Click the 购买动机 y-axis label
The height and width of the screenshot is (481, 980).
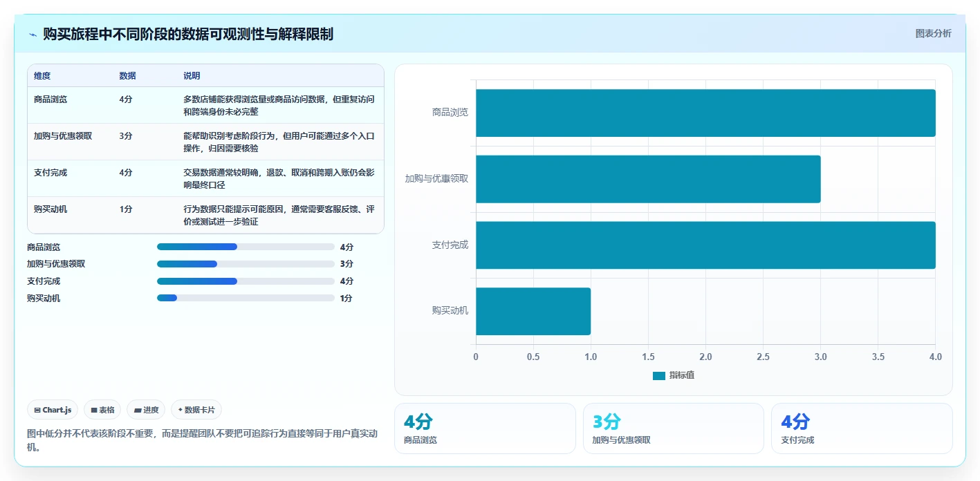(450, 310)
